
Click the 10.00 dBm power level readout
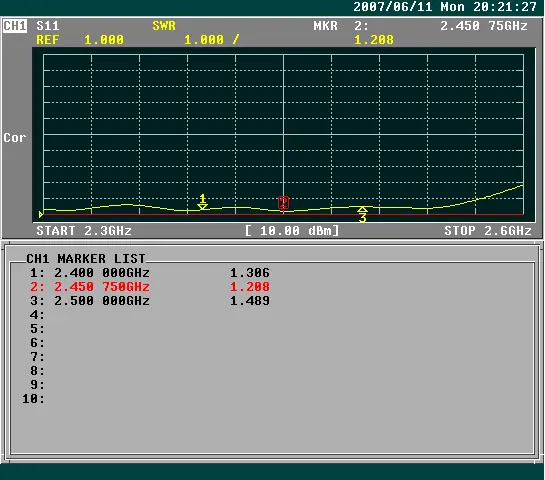coord(292,231)
